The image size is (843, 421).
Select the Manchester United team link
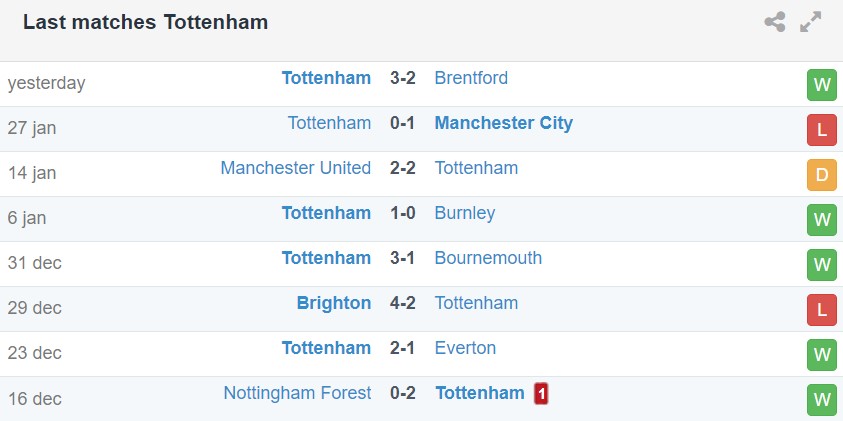pyautogui.click(x=295, y=168)
